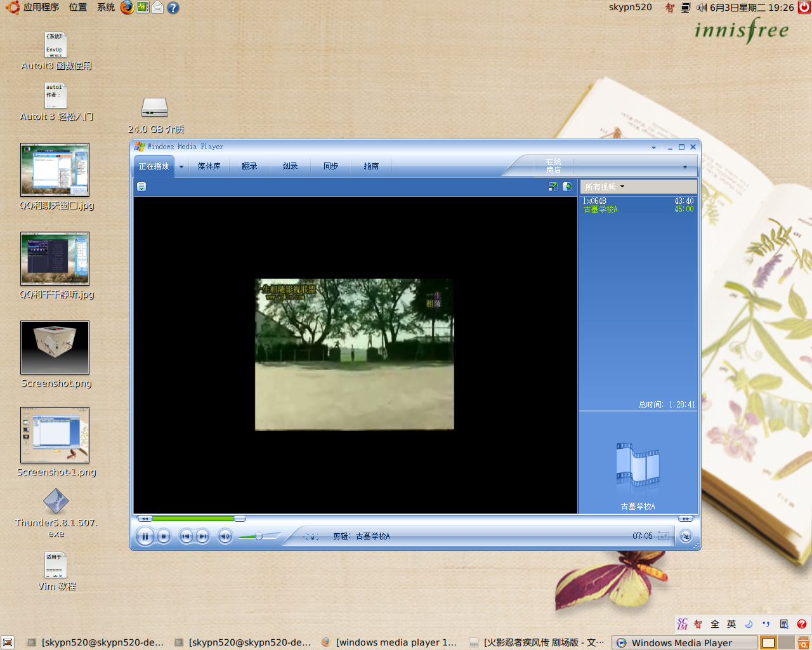
Task: Click the volume slider knob
Action: (259, 536)
